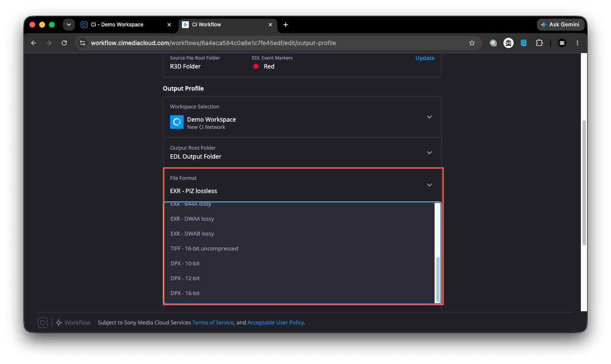This screenshot has height=364, width=611.
Task: Click the Ci logo in footer
Action: click(x=43, y=323)
